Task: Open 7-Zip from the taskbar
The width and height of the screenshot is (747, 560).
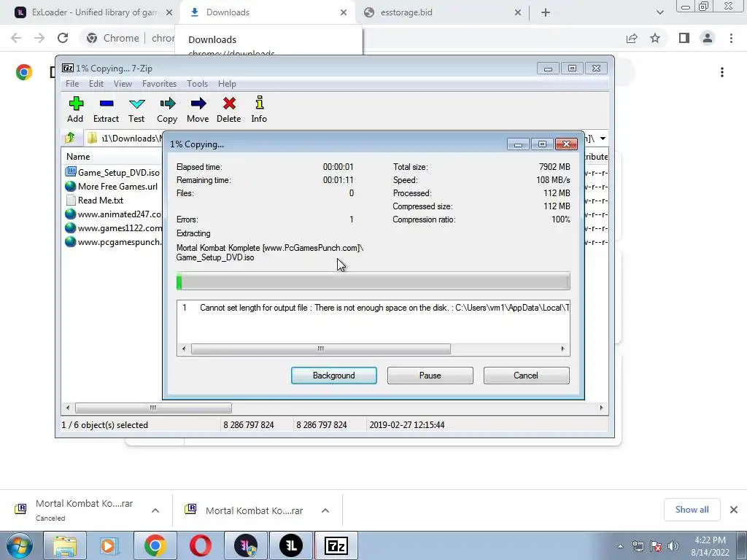Action: point(336,545)
